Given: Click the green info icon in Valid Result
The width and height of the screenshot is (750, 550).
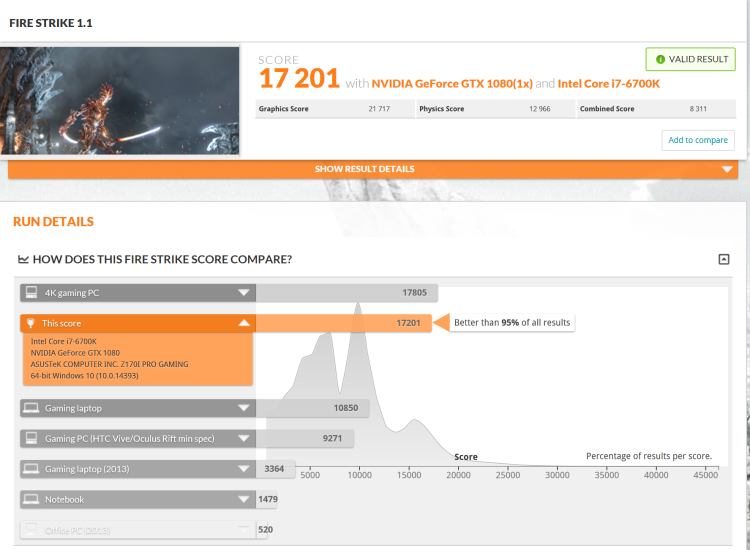Looking at the screenshot, I should pos(660,59).
